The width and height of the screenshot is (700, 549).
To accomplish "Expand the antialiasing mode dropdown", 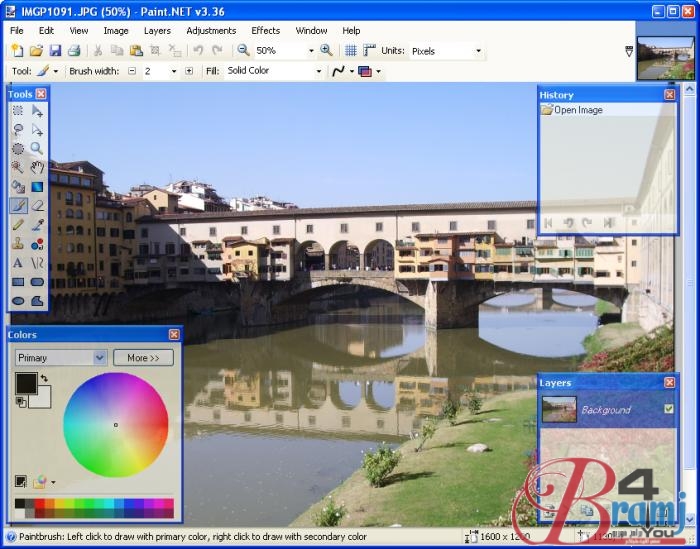I will (x=351, y=71).
